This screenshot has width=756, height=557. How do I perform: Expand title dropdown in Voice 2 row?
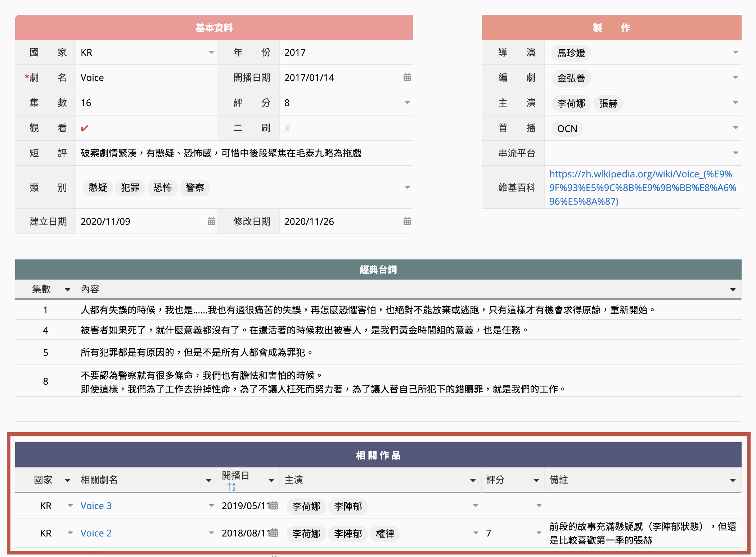click(x=211, y=533)
